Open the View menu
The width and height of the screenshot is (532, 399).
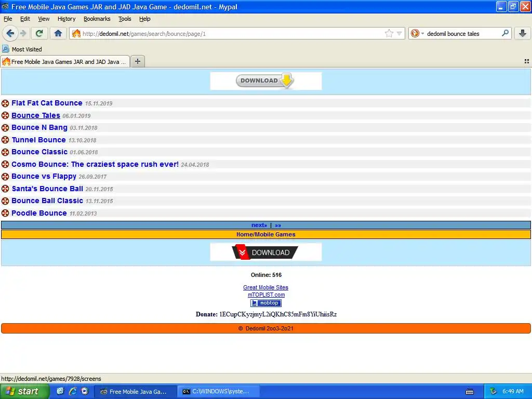click(x=44, y=19)
